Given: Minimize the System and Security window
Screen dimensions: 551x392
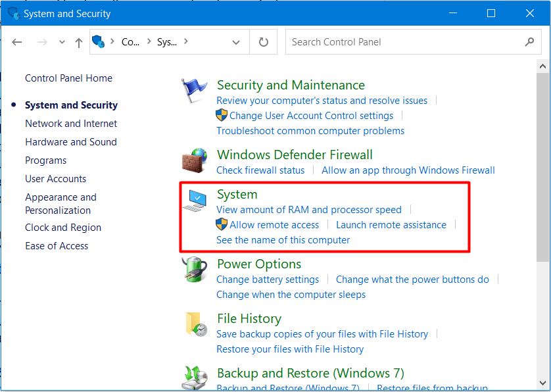Looking at the screenshot, I should [453, 13].
